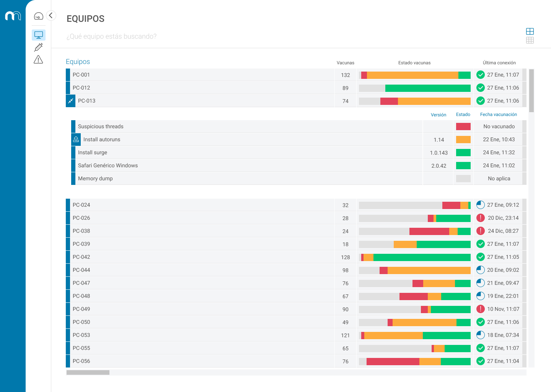The width and height of the screenshot is (551, 392).
Task: Click the PC-049 row name
Action: click(82, 309)
